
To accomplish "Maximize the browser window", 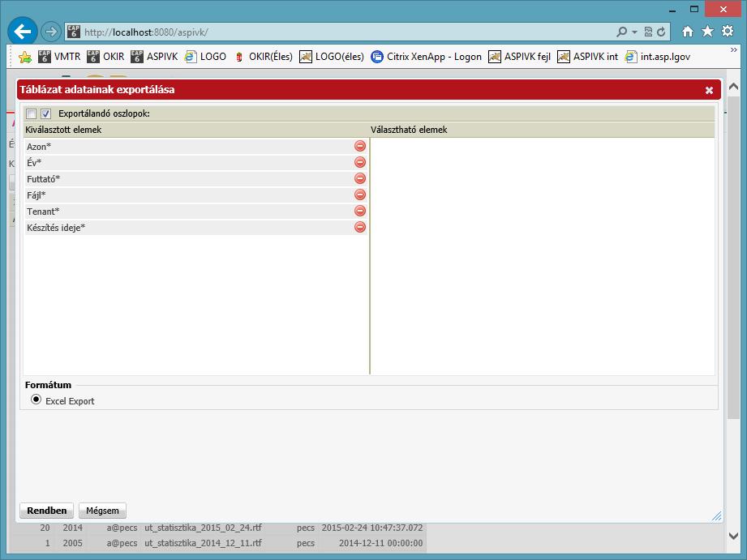I will point(694,9).
